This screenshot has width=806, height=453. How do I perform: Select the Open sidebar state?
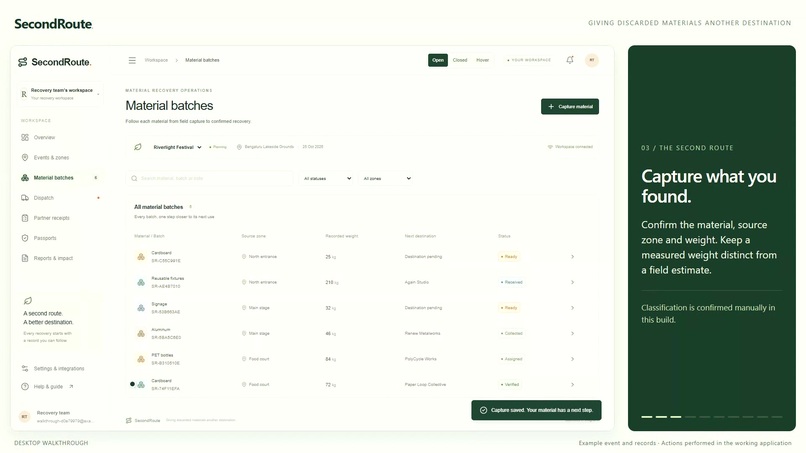(437, 60)
